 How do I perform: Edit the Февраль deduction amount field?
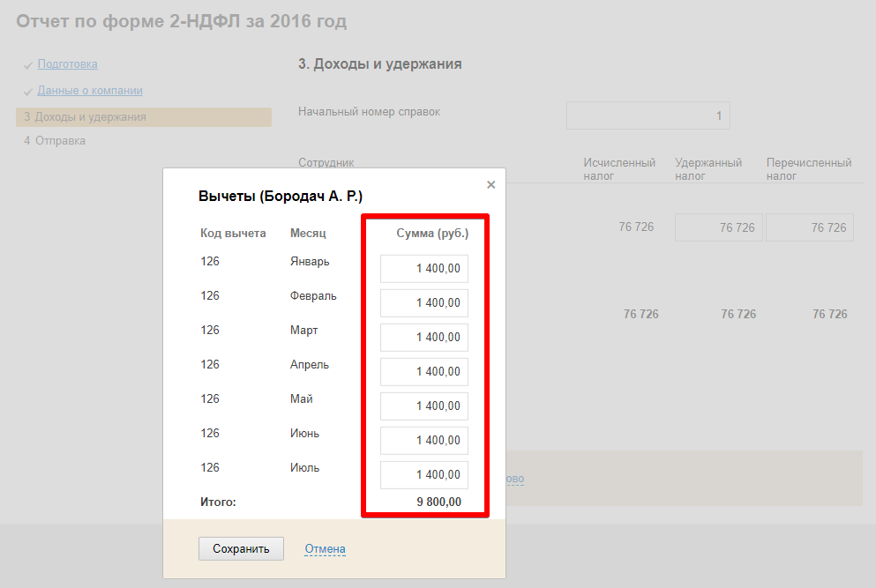(424, 303)
